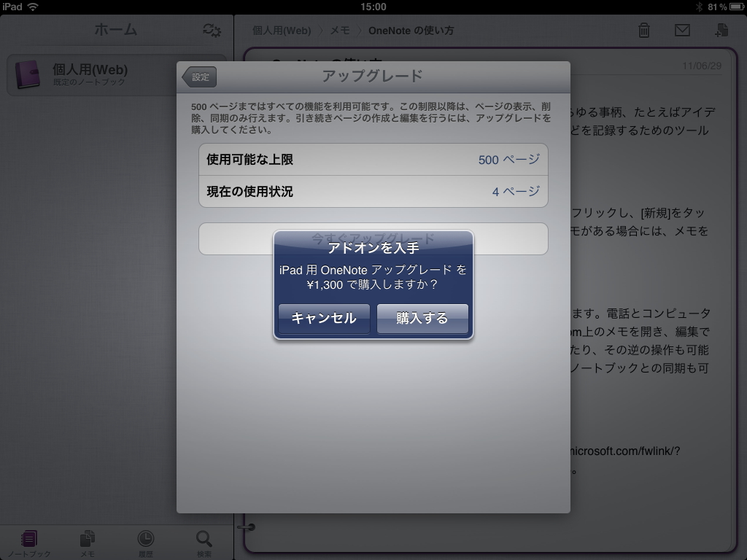Tap the 現在の使用状況 row
This screenshot has height=560, width=747.
click(x=373, y=192)
